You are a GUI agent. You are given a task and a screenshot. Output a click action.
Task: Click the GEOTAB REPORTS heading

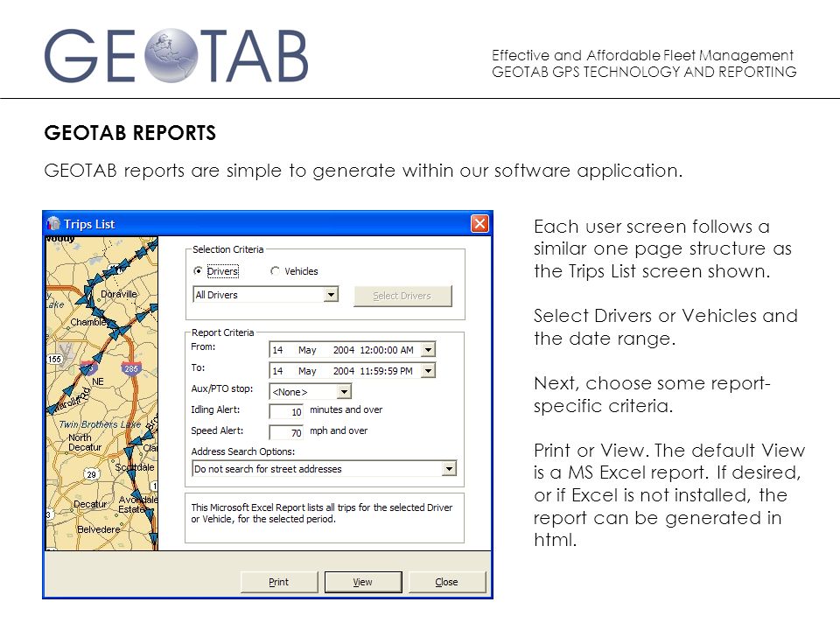[130, 133]
